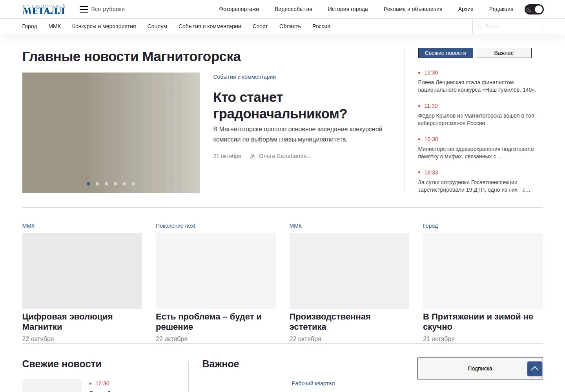Visit the Редакция page

[501, 9]
